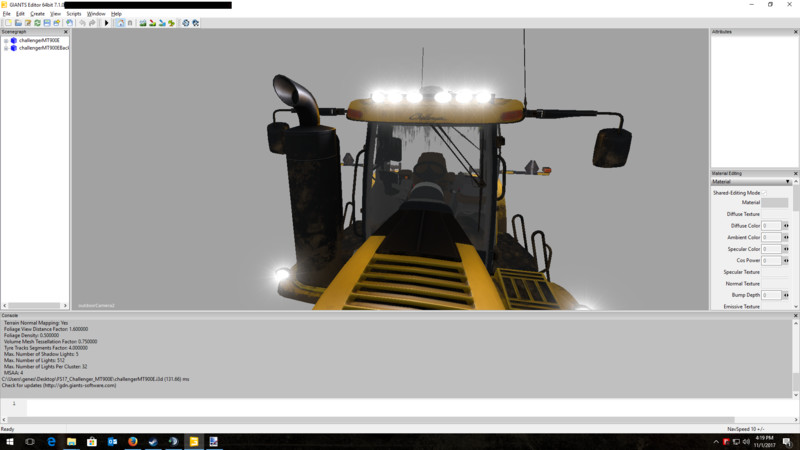Open Firefox from the Windows taskbar
Viewport: 800px width, 450px height.
click(132, 441)
